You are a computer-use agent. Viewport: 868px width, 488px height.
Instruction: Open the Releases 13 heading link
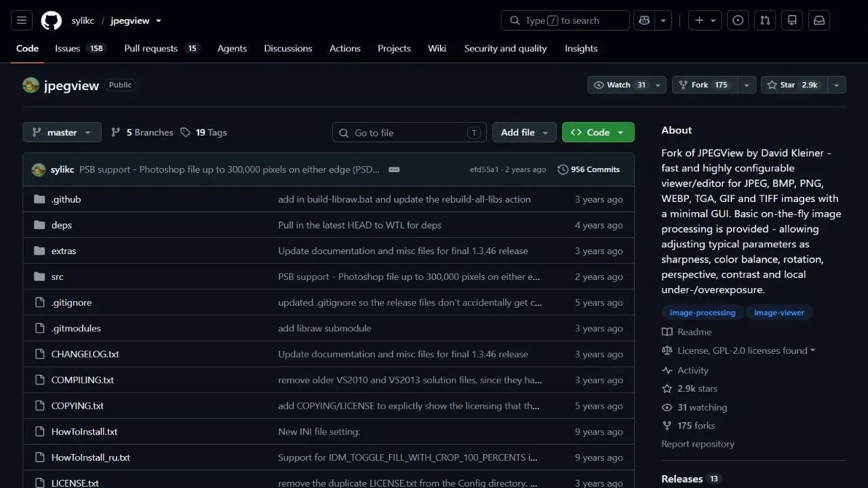coord(691,479)
